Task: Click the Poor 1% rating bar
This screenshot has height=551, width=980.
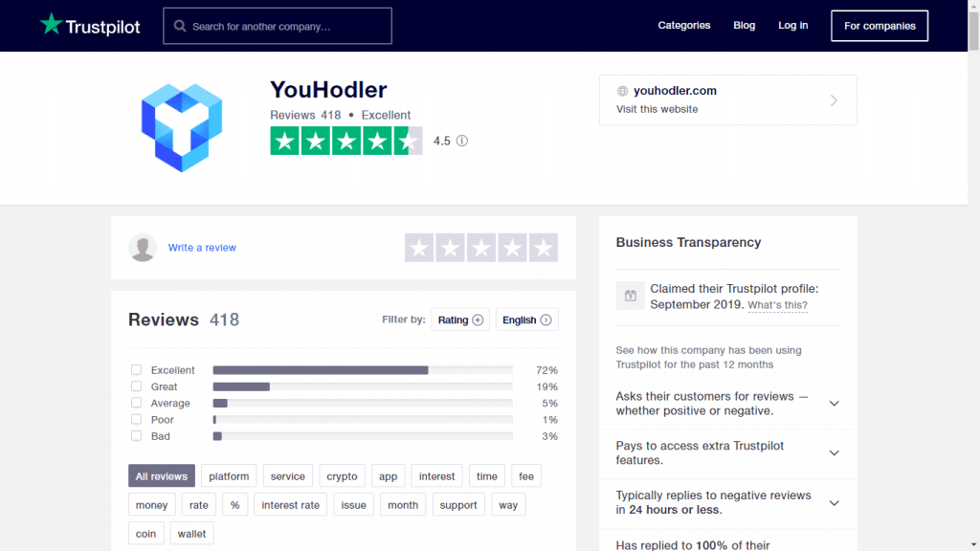Action: click(x=363, y=420)
